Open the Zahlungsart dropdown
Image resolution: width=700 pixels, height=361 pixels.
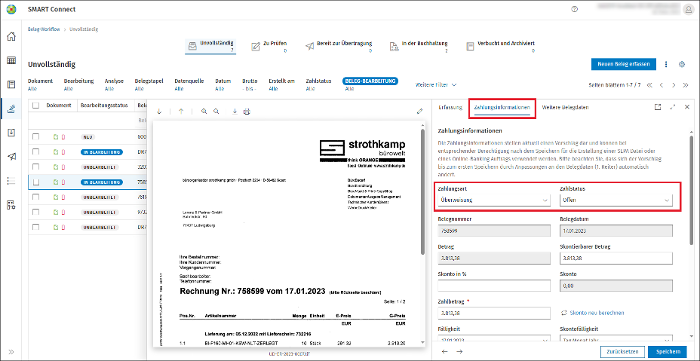pos(494,200)
